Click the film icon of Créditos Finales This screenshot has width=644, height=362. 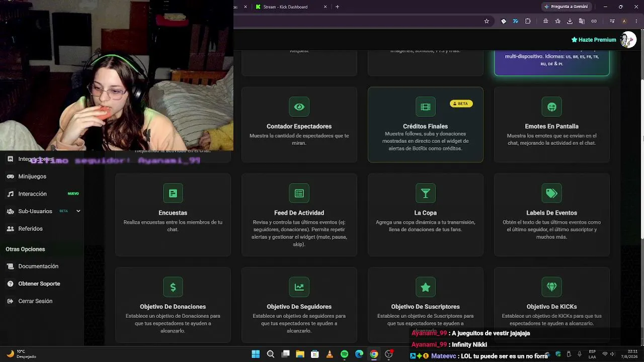[x=426, y=107]
